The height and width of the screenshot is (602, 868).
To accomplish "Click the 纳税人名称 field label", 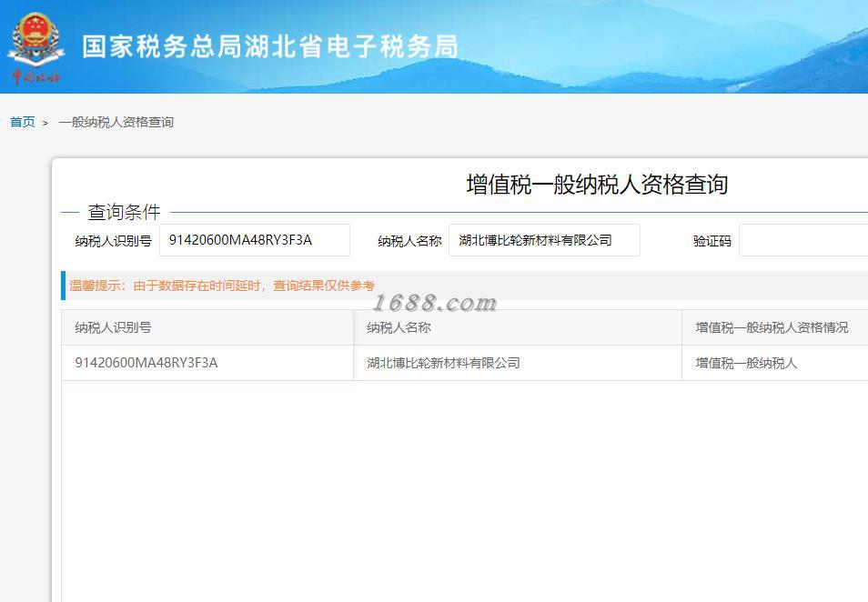I will click(409, 241).
